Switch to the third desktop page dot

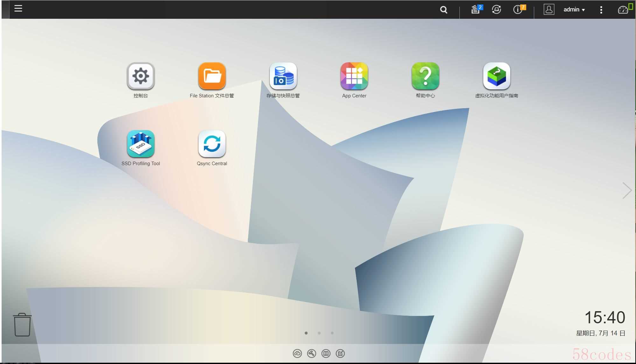332,333
